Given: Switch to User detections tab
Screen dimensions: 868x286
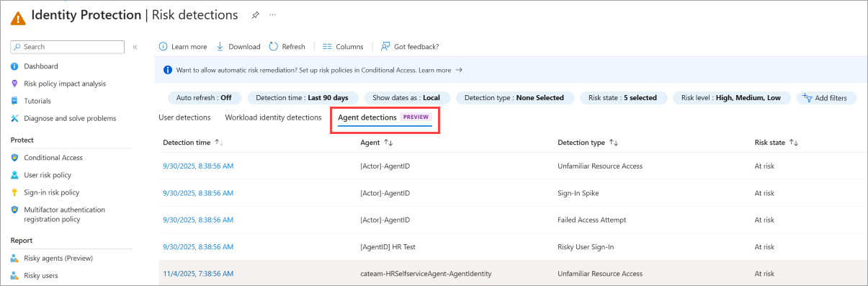Looking at the screenshot, I should pos(184,117).
